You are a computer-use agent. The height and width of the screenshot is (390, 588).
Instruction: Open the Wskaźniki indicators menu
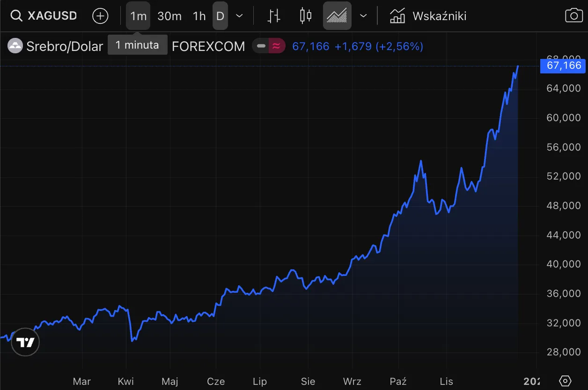(x=428, y=16)
